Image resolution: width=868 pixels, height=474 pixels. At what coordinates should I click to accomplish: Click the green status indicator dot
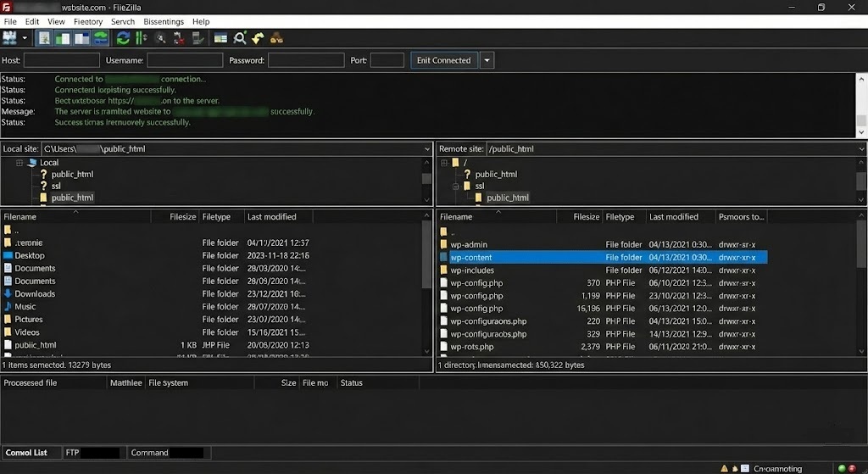pyautogui.click(x=842, y=468)
